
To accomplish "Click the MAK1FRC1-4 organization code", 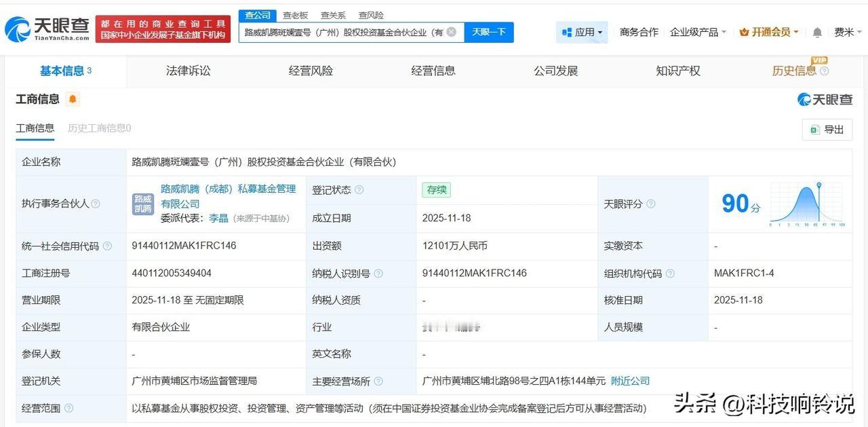I will [744, 274].
